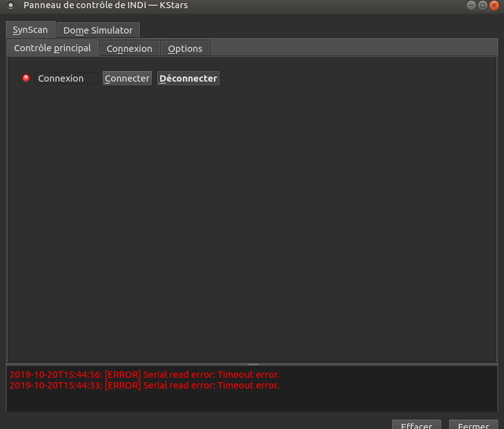This screenshot has height=429, width=504.
Task: Clear the log with Effacer
Action: 417,425
